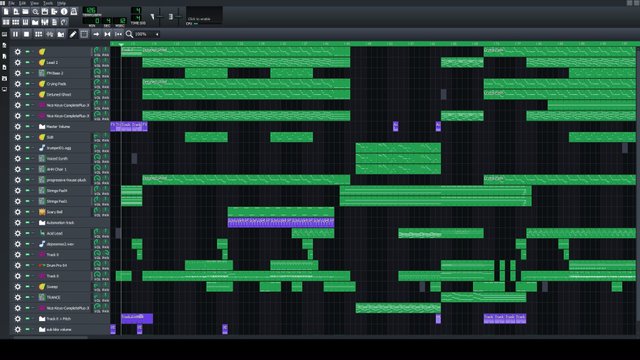Image resolution: width=640 pixels, height=360 pixels.
Task: Open the Song Editor window icon
Action: tap(6, 22)
